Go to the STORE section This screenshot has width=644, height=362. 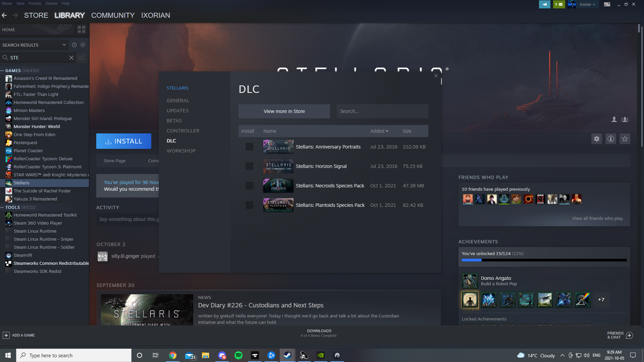(x=36, y=15)
